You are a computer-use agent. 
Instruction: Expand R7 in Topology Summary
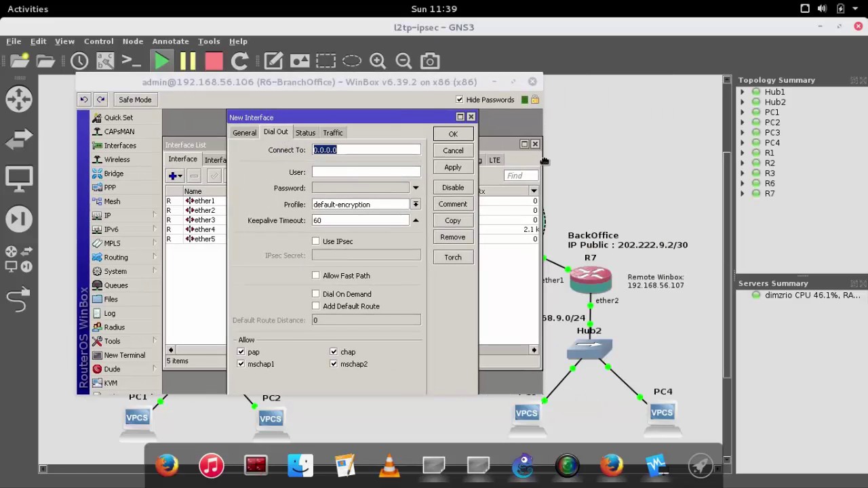coord(742,193)
